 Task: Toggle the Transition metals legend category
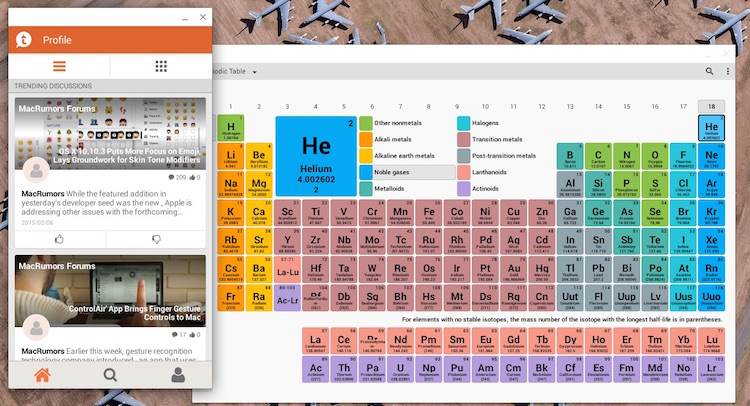click(x=496, y=139)
